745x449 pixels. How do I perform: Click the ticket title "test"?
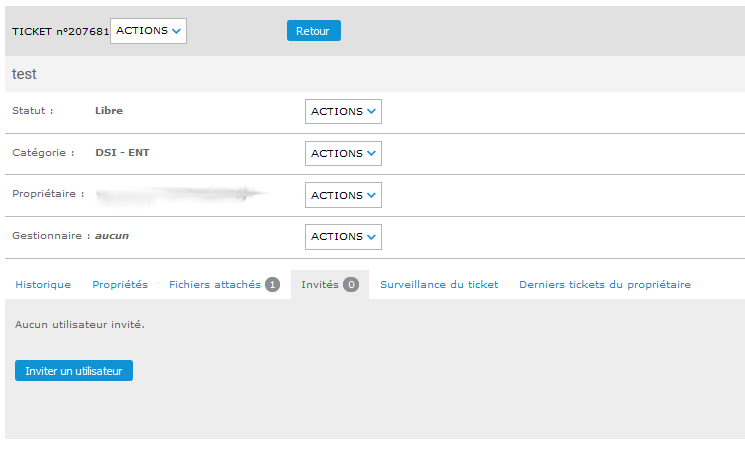pyautogui.click(x=24, y=75)
